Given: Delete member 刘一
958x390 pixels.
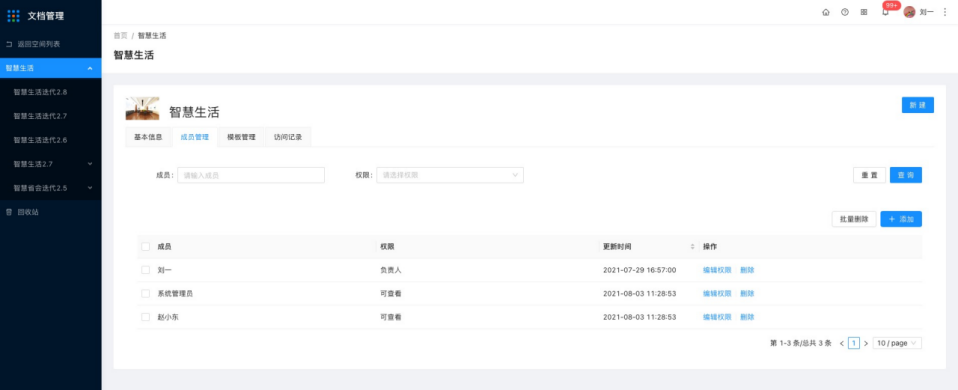Looking at the screenshot, I should pos(747,270).
